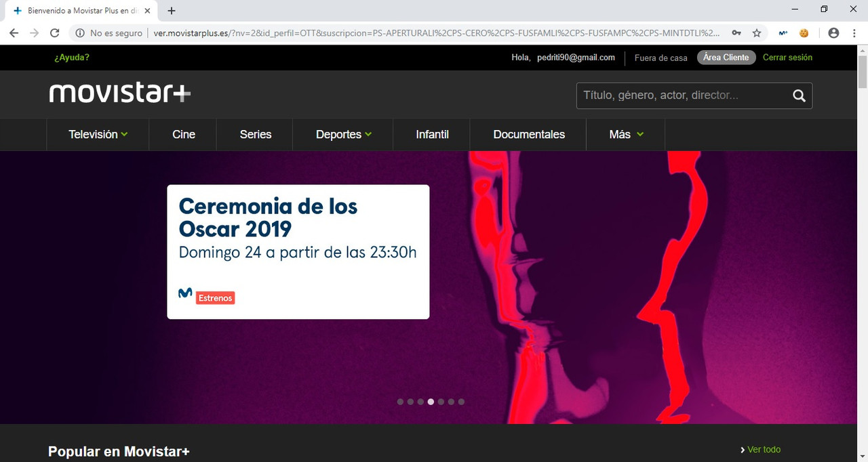Viewport: 868px width, 462px height.
Task: Select third carousel dot
Action: tap(420, 402)
